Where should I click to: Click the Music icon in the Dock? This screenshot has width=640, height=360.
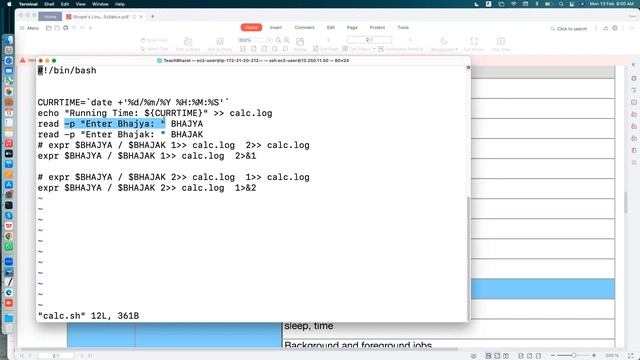pyautogui.click(x=9, y=143)
